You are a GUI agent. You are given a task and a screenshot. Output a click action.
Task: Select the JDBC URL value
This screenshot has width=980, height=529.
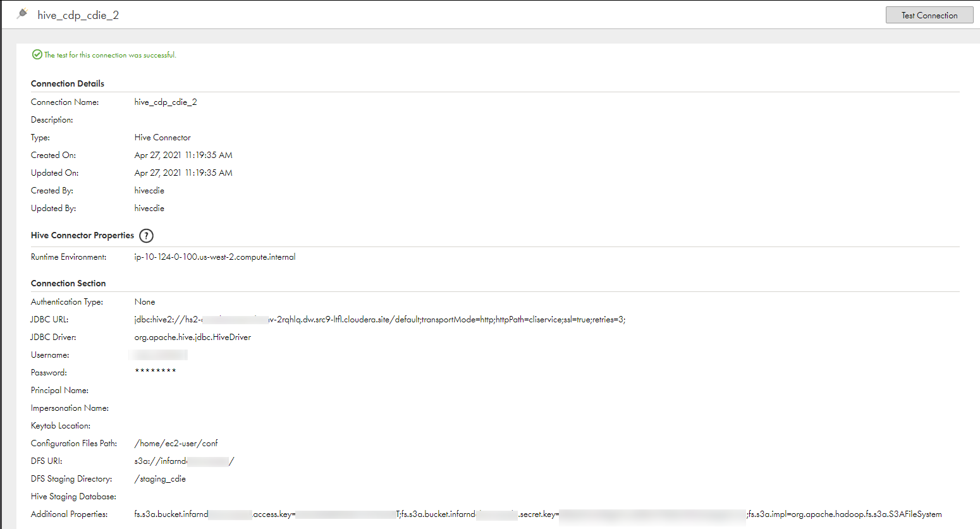click(x=380, y=319)
